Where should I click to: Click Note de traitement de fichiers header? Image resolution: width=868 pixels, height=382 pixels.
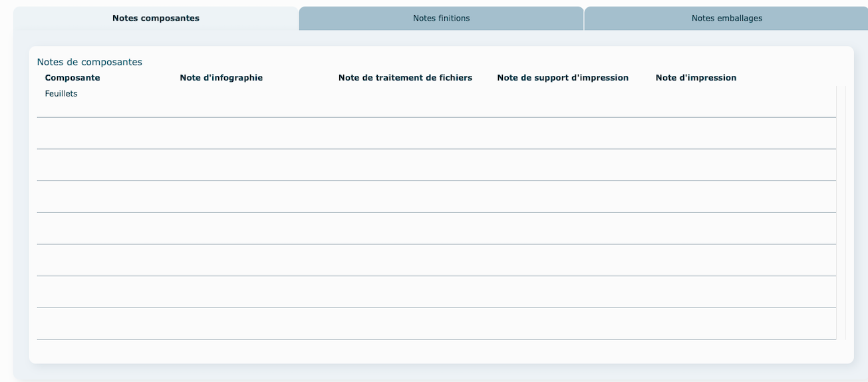[x=405, y=78]
